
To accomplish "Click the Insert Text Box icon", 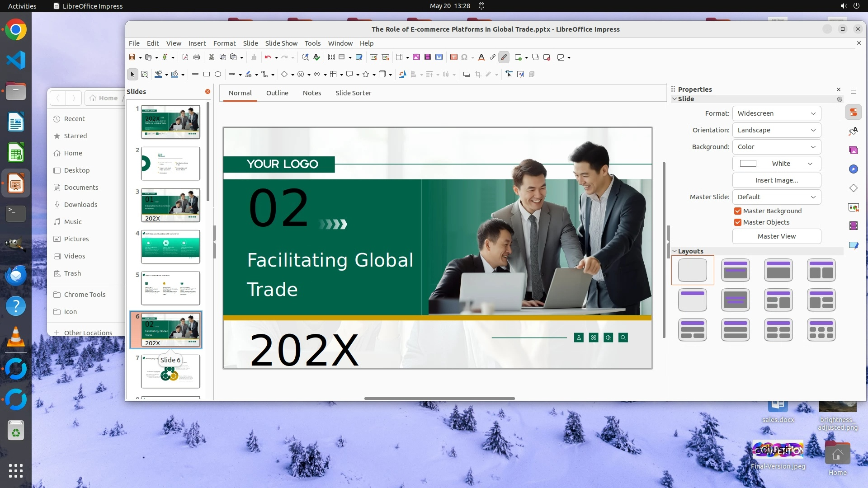I will pyautogui.click(x=453, y=57).
